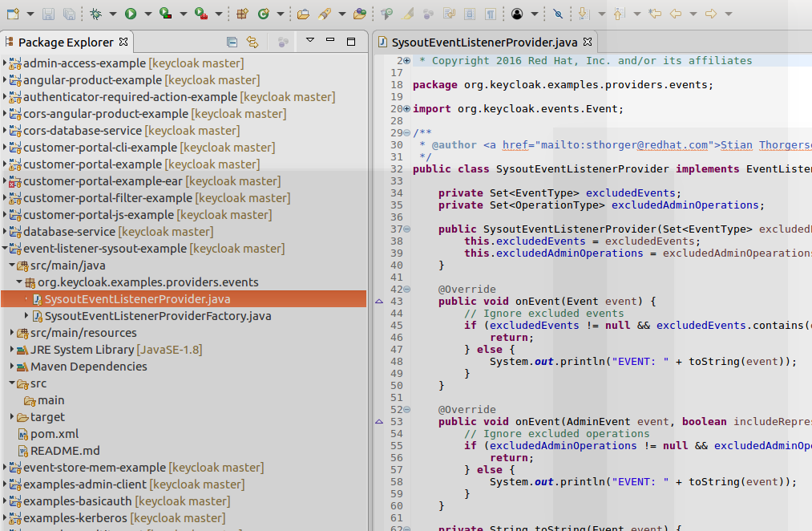812x531 pixels.
Task: Select the Package Explorer view tab
Action: click(x=67, y=42)
